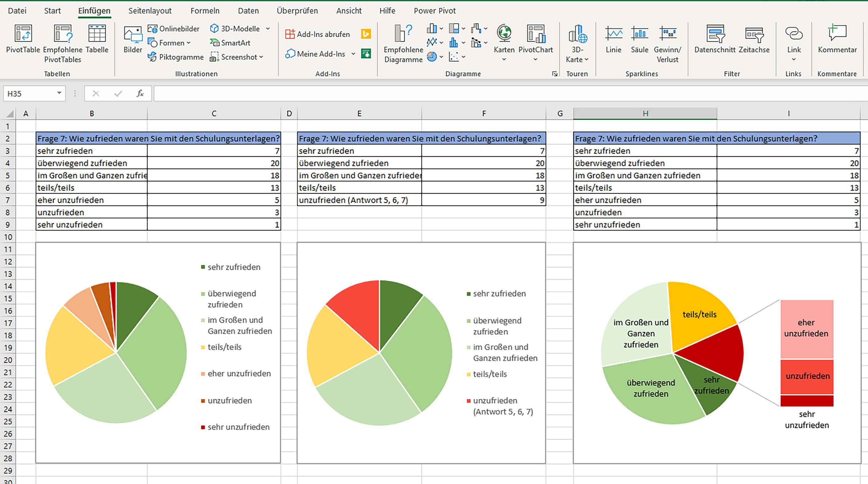Screen dimensions: 868x484
Task: Expand the Name Box dropdown arrow
Action: pos(59,93)
